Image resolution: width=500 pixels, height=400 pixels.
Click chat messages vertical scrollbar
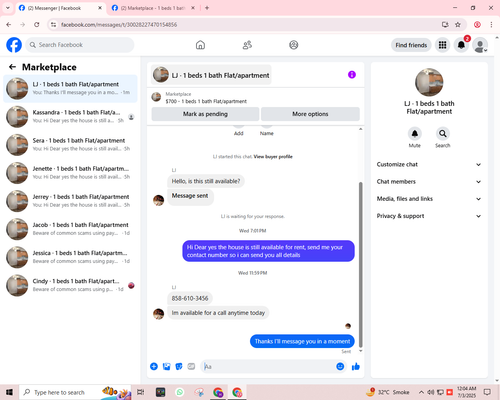pos(360,265)
